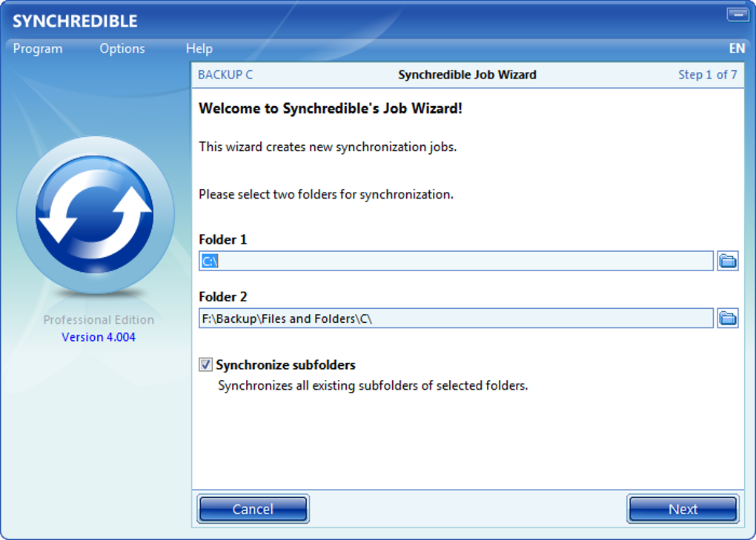Viewport: 756px width, 540px height.
Task: Browse for Folder 2 using folder icon
Action: pyautogui.click(x=728, y=319)
